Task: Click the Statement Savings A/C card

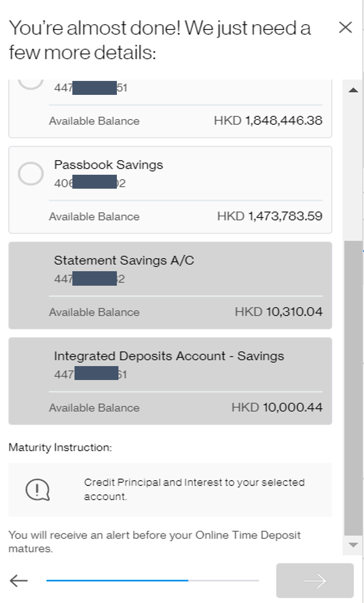Action: (170, 285)
